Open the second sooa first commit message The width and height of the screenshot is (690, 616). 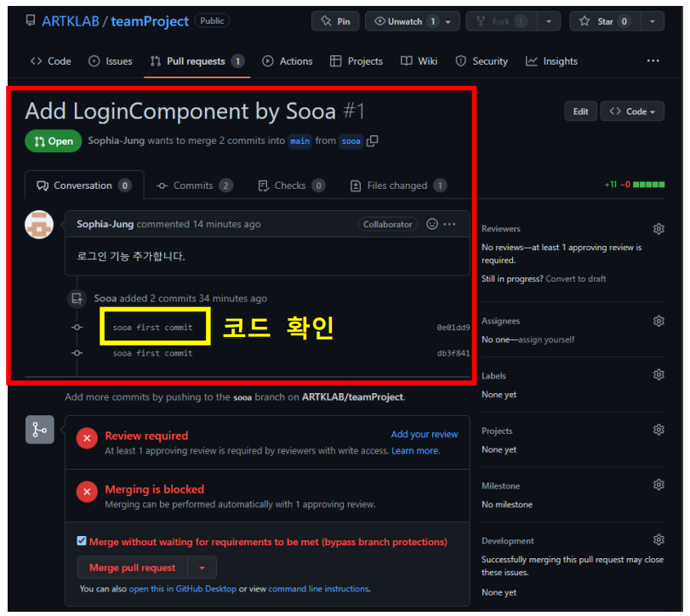152,353
